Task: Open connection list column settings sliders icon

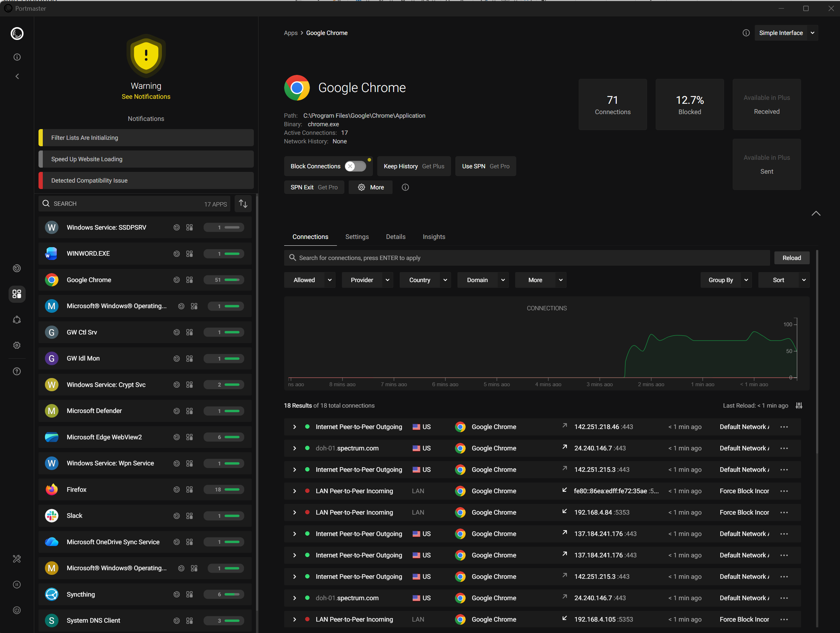Action: (799, 405)
